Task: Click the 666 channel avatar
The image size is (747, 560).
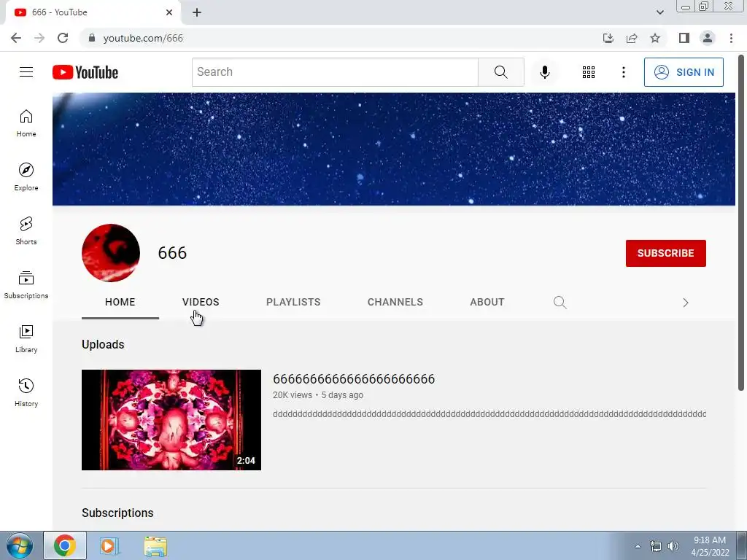Action: coord(111,253)
